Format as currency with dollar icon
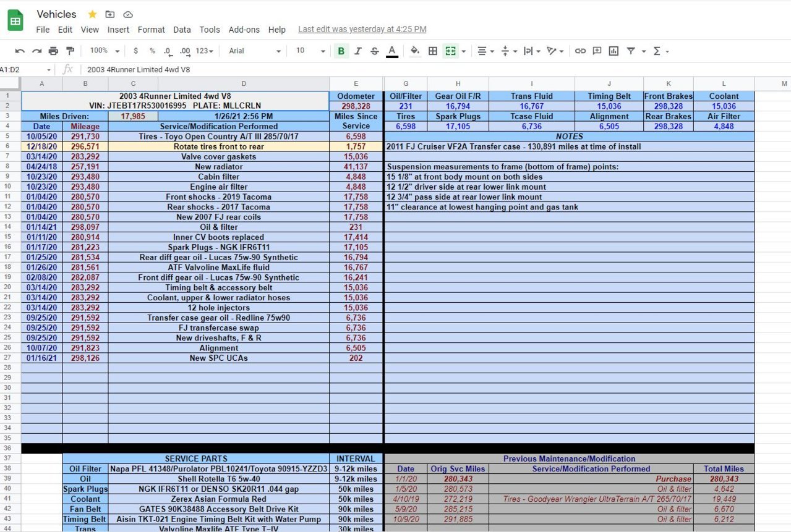The image size is (791, 532). [x=135, y=51]
